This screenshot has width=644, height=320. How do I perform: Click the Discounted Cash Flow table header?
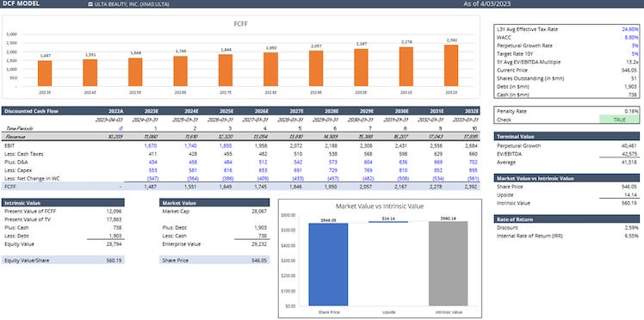click(x=31, y=111)
